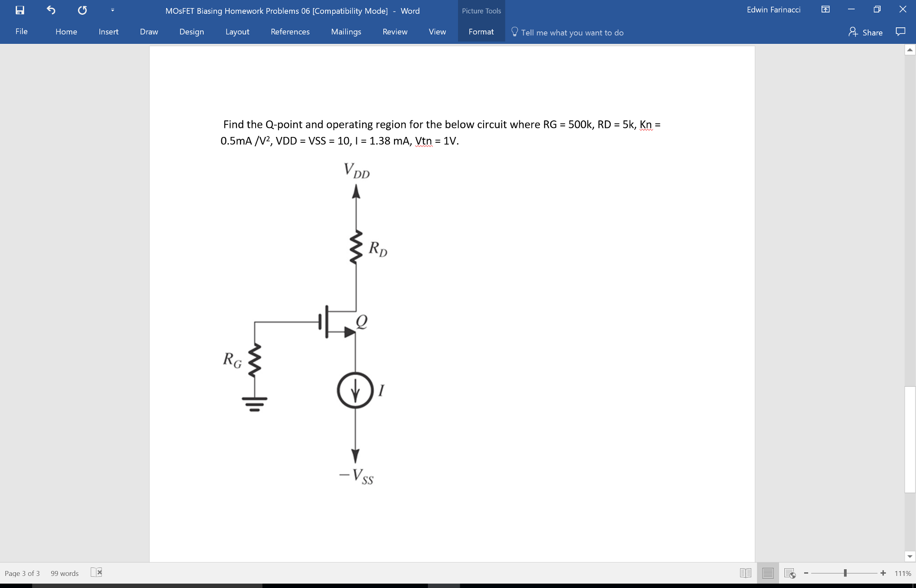The height and width of the screenshot is (588, 916).
Task: Click the Tell me what you want to do box
Action: [x=573, y=32]
